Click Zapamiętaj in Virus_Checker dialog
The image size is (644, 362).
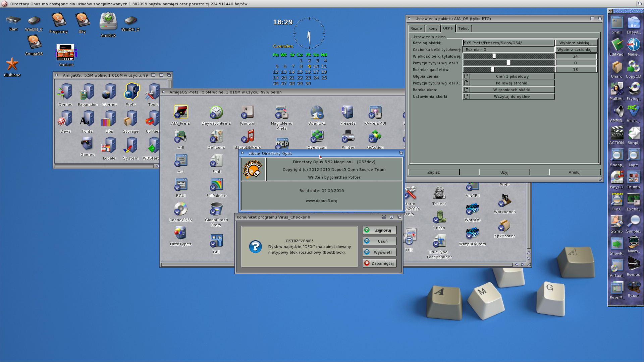(380, 263)
